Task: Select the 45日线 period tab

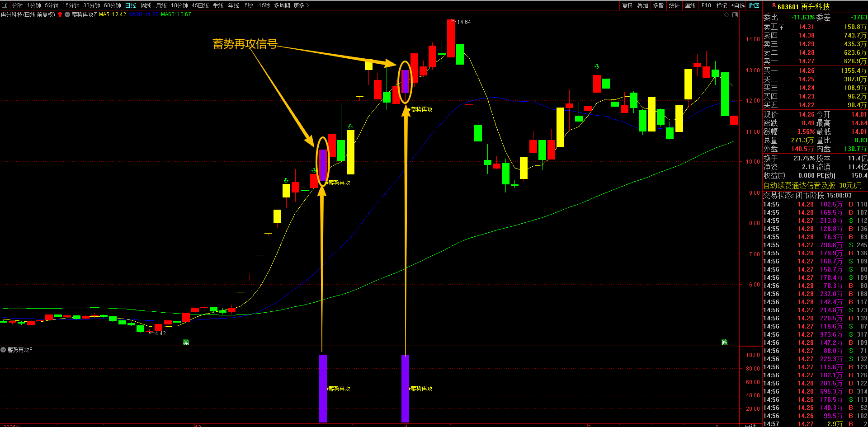Action: click(x=200, y=5)
